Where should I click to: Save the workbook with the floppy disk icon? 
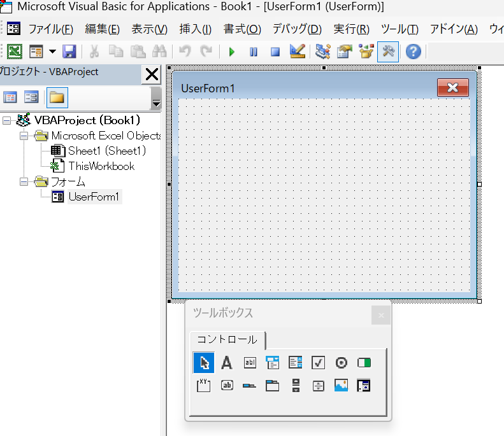pyautogui.click(x=69, y=52)
